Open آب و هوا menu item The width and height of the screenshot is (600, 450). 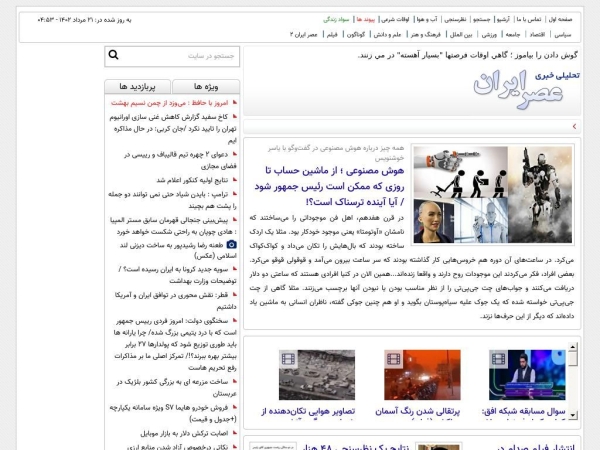pyautogui.click(x=427, y=19)
